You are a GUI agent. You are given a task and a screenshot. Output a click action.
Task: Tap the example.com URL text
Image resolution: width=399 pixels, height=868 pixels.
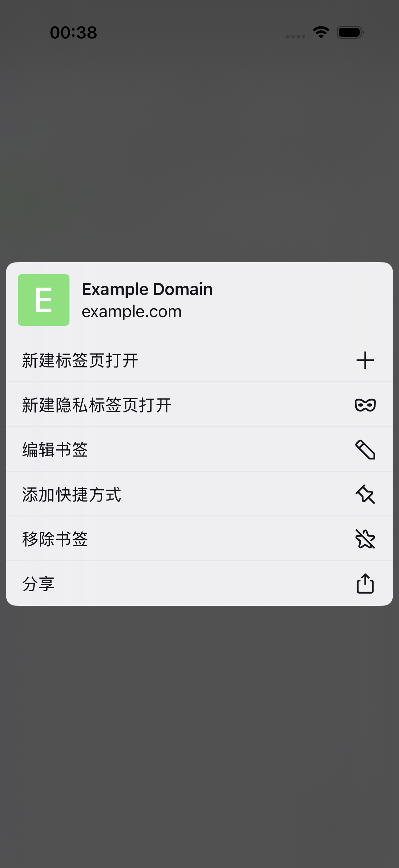132,311
